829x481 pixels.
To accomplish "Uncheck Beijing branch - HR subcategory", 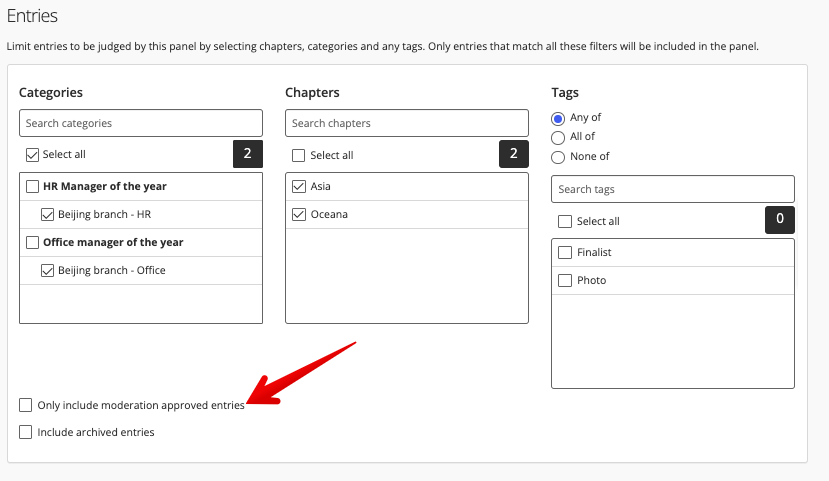I will (47, 215).
